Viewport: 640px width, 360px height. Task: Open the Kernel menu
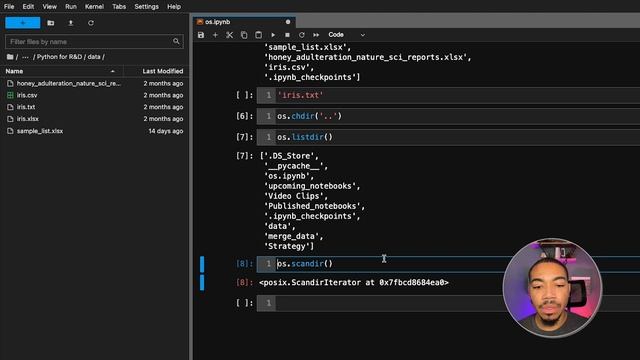94,7
